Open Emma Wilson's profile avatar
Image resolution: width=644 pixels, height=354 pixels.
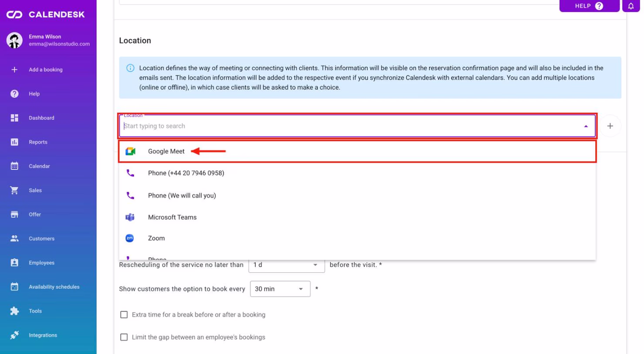pos(14,40)
